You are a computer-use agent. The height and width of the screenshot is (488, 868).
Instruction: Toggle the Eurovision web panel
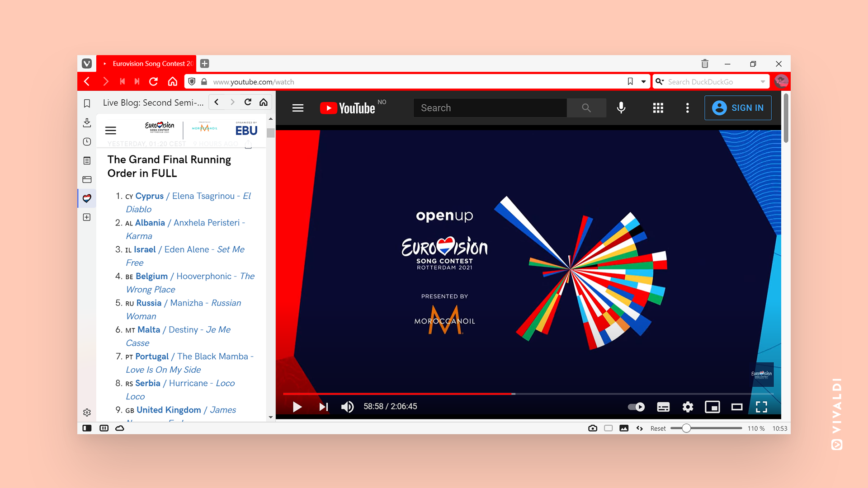[87, 198]
